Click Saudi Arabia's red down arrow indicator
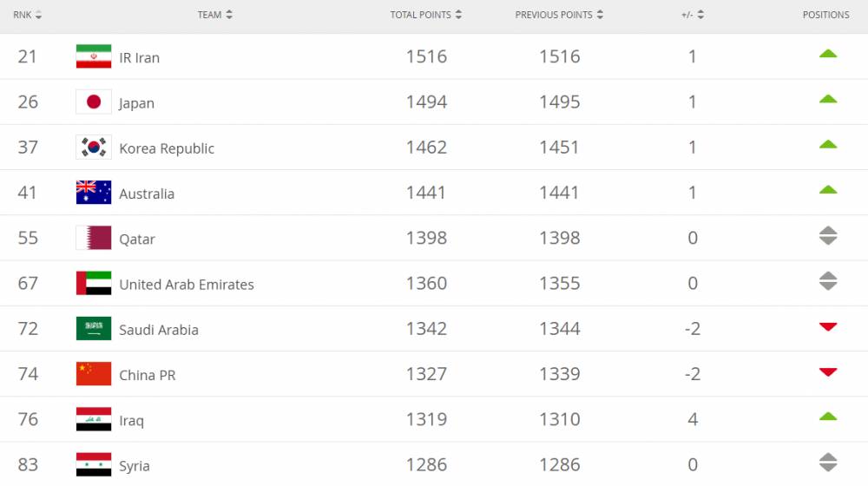868x486 pixels. click(828, 327)
